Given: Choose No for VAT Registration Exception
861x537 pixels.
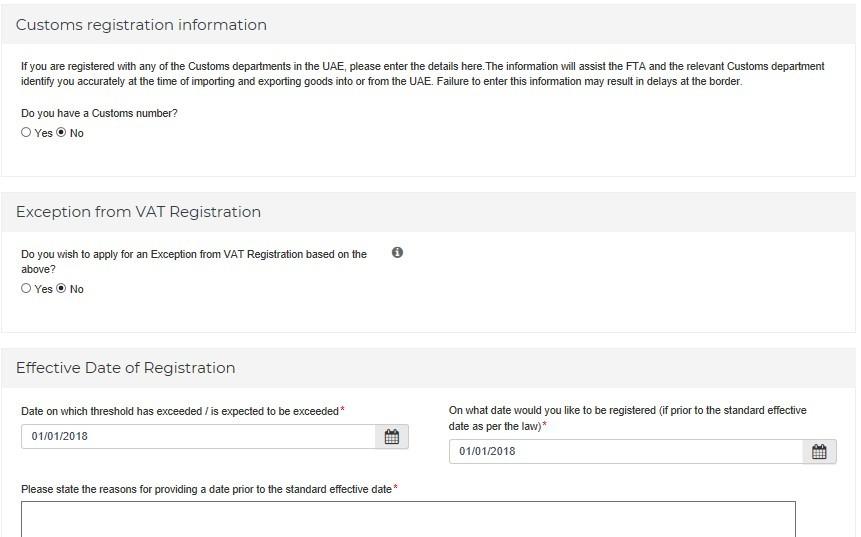Looking at the screenshot, I should [x=61, y=288].
